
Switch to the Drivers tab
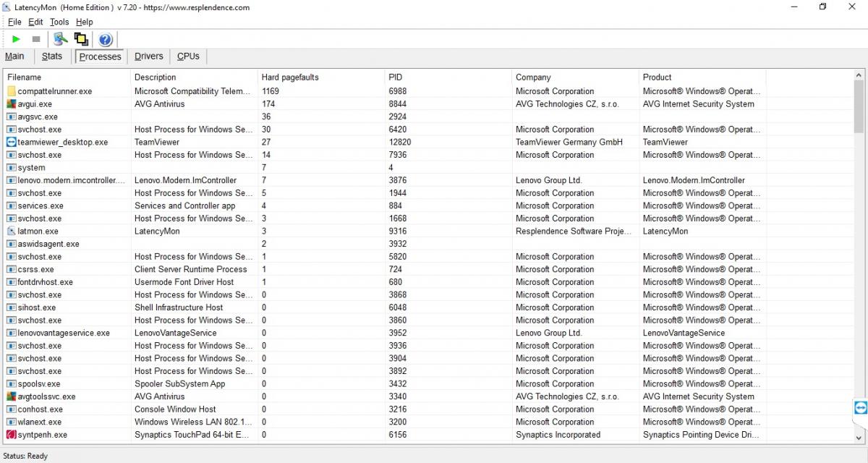coord(149,56)
